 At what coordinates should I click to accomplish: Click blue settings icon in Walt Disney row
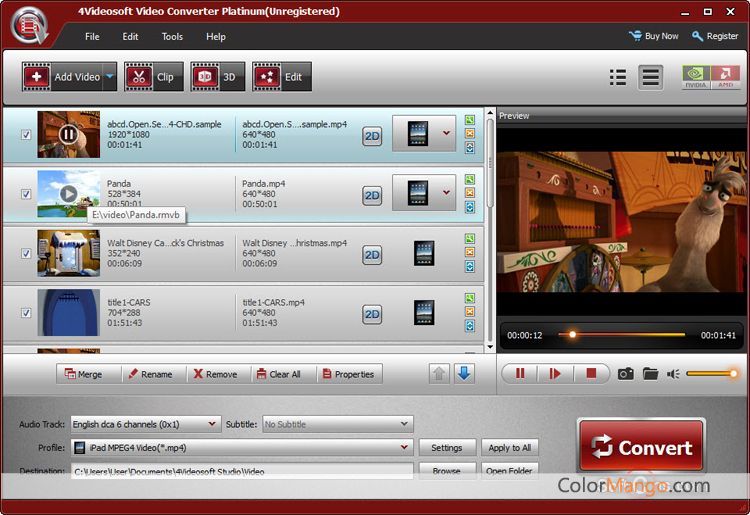pyautogui.click(x=470, y=266)
